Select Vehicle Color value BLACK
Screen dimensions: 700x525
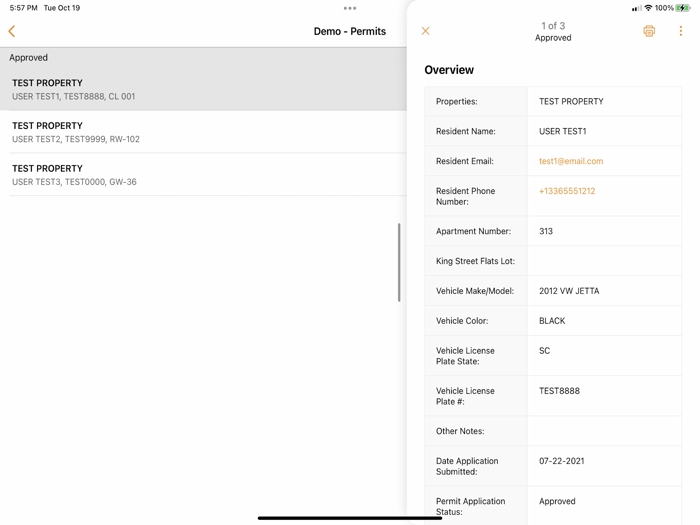point(552,321)
